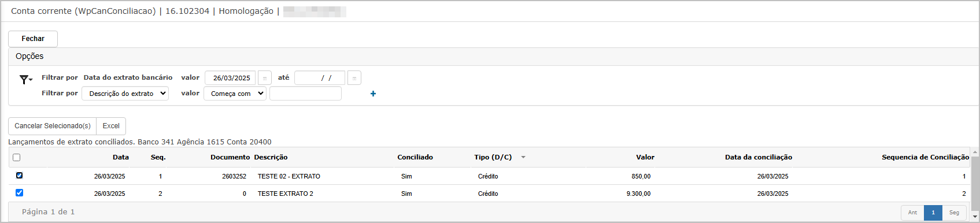
Task: Go to next page with Seg
Action: tap(954, 213)
